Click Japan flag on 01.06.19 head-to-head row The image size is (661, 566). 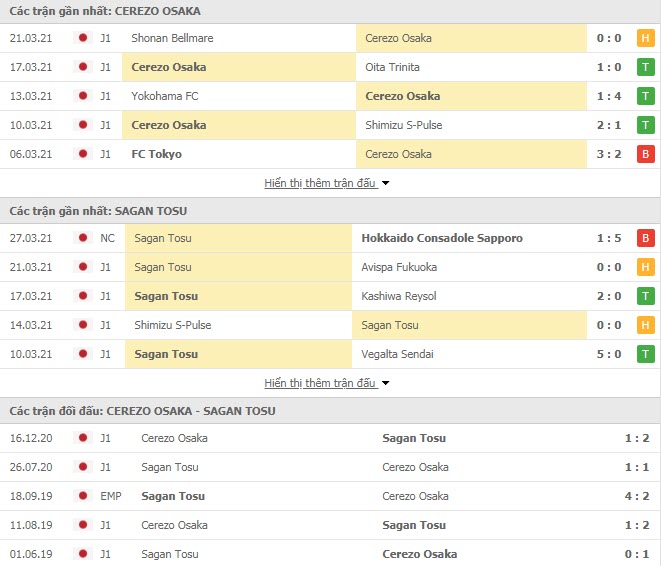(x=83, y=554)
